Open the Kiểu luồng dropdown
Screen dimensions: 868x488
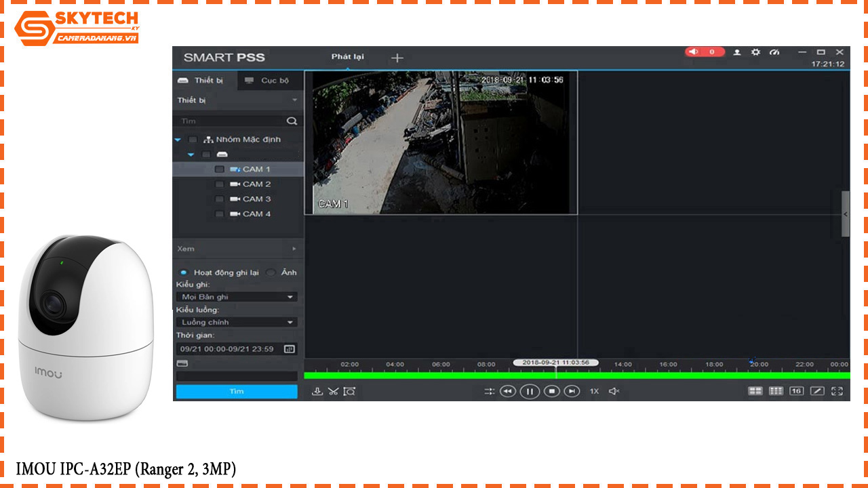237,323
